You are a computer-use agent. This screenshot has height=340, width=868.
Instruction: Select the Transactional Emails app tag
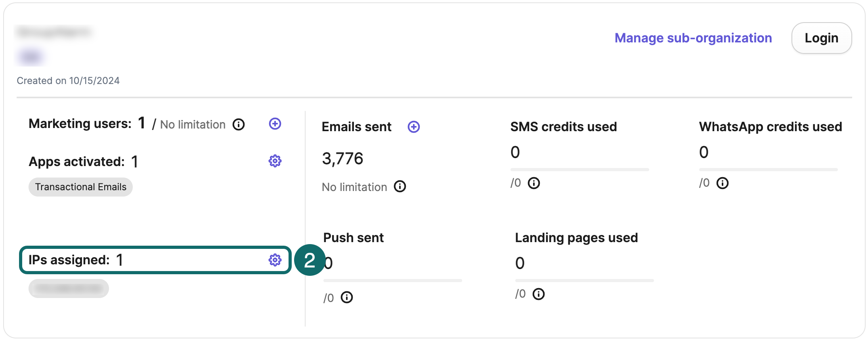point(80,187)
